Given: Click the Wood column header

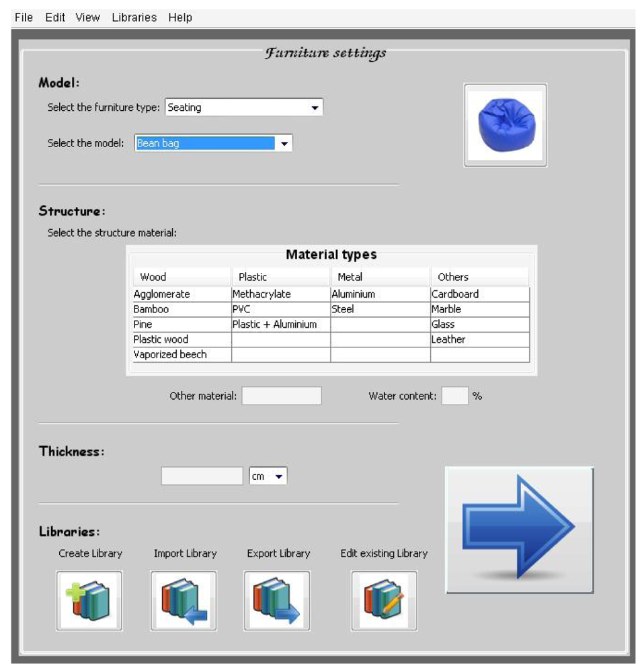Looking at the screenshot, I should coord(182,277).
